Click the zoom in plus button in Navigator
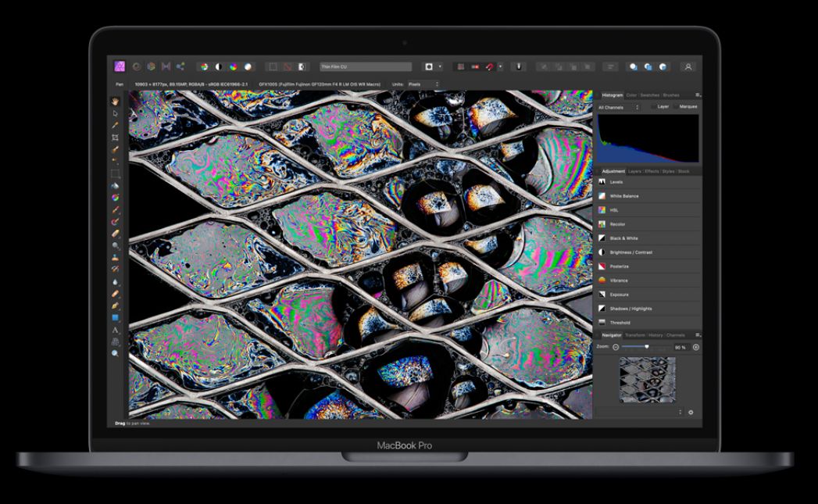The width and height of the screenshot is (818, 504). coord(695,347)
